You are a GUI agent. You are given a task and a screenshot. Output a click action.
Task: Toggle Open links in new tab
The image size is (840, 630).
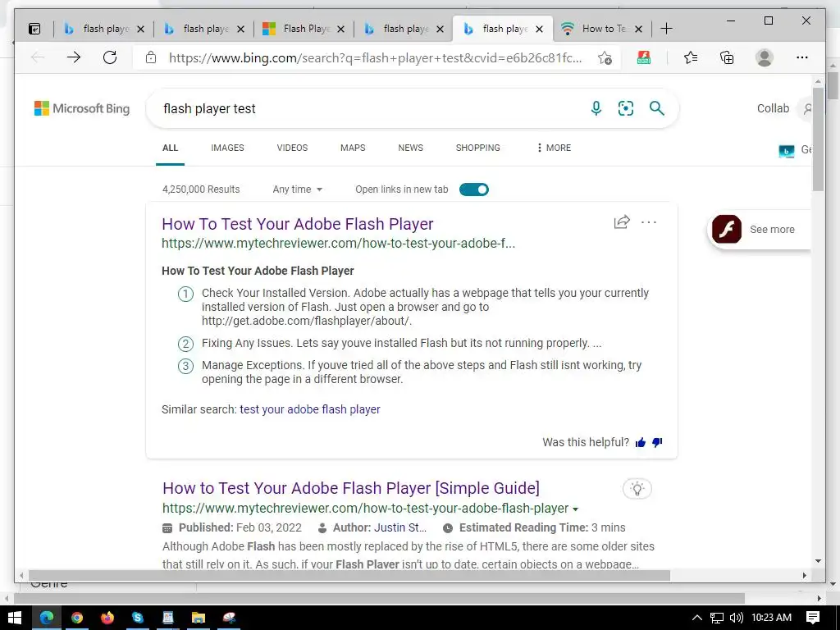click(x=474, y=189)
